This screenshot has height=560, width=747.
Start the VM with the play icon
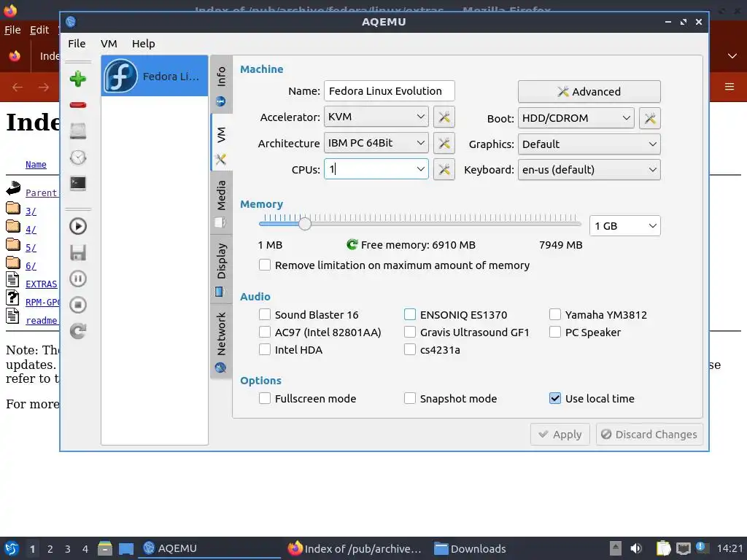[77, 226]
